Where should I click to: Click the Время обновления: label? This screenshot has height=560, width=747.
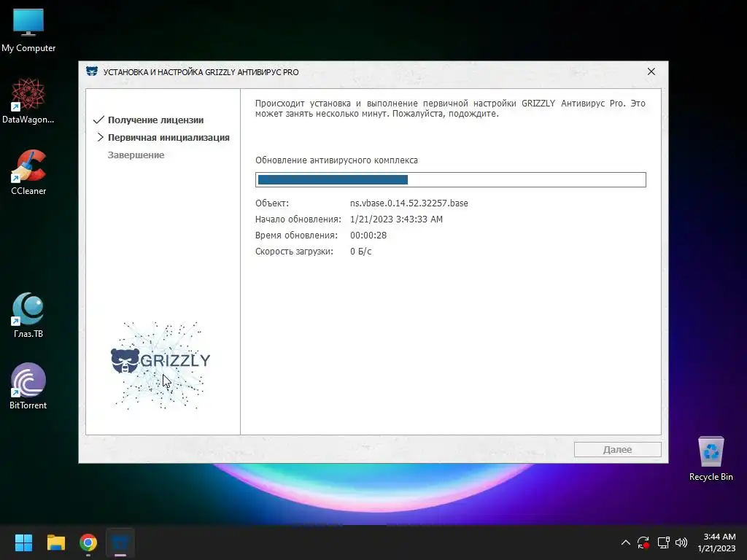coord(296,236)
